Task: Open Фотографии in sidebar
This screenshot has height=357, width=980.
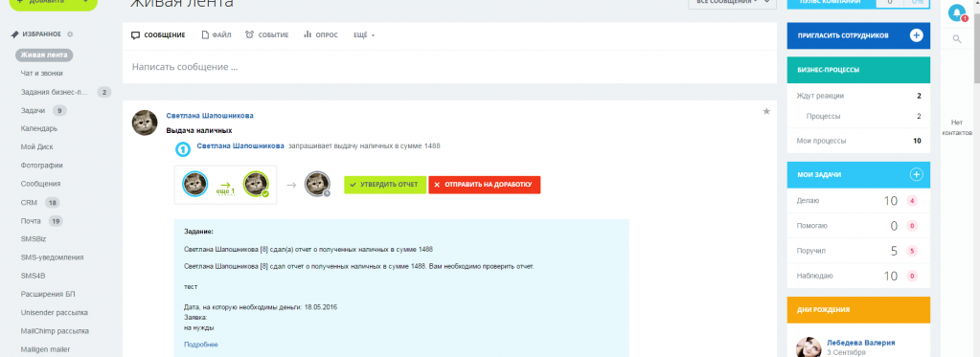Action: tap(42, 166)
